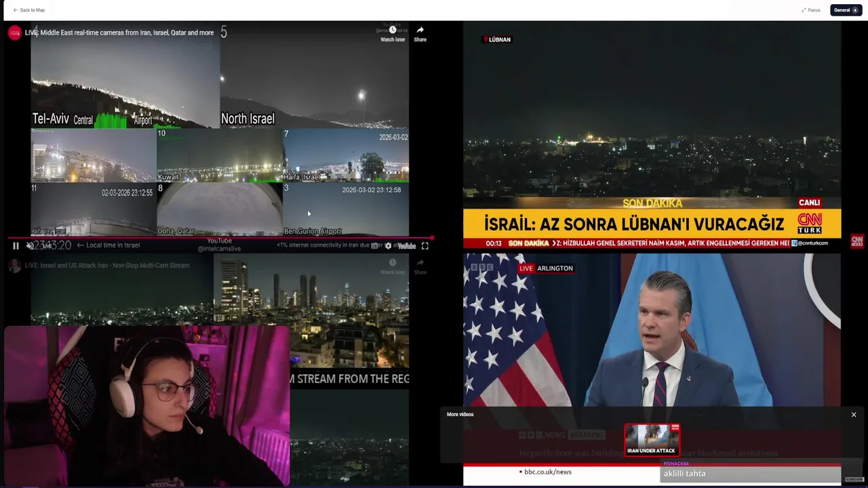
Task: Click the LÜBNAN location tag on CNN Türk feed
Action: [x=497, y=39]
